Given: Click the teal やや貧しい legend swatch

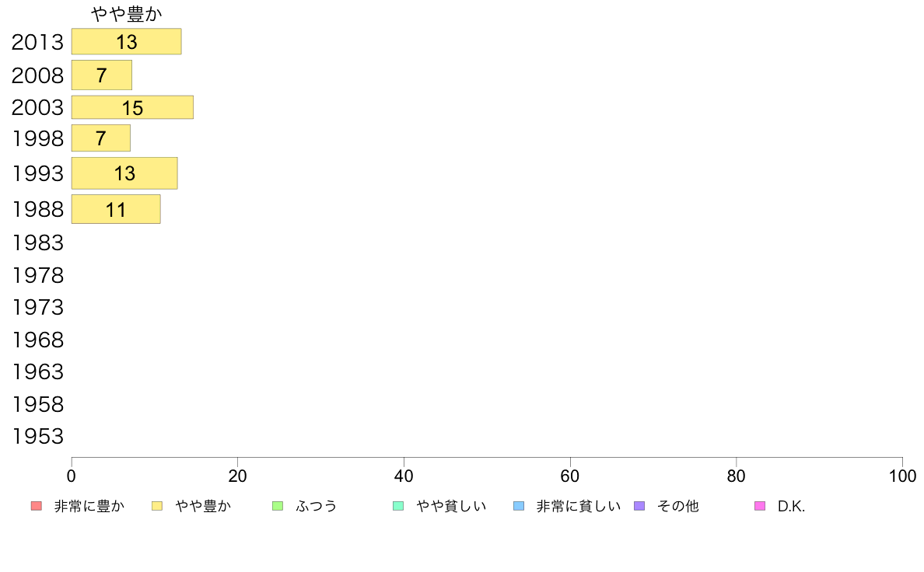Looking at the screenshot, I should (x=398, y=506).
